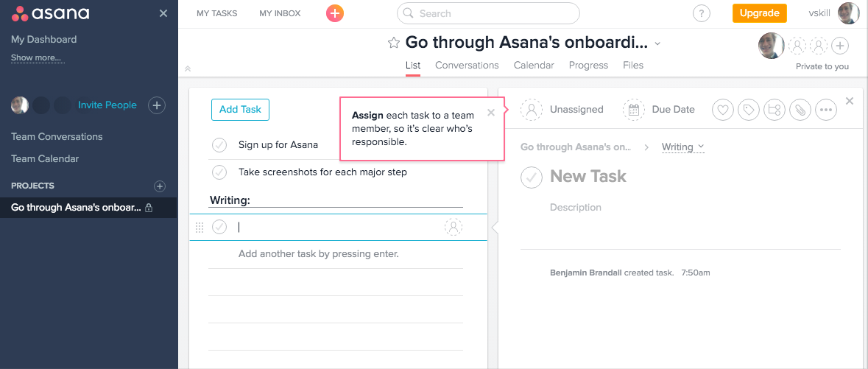Collapse the project header with double chevron
This screenshot has width=868, height=369.
point(188,68)
